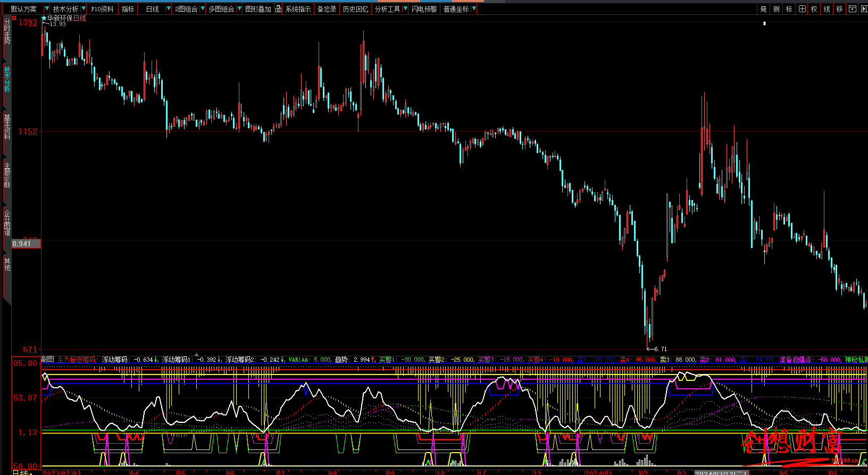Open F10资料 company information

point(102,9)
